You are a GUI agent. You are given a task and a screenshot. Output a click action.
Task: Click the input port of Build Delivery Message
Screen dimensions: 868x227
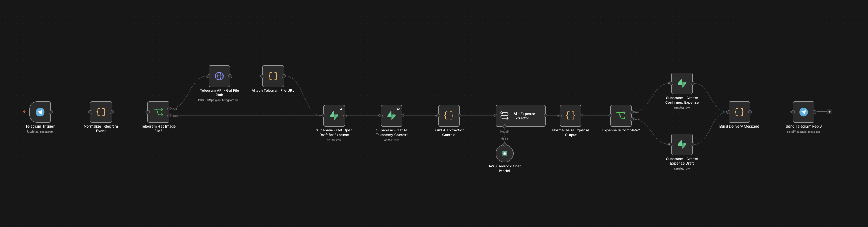729,112
